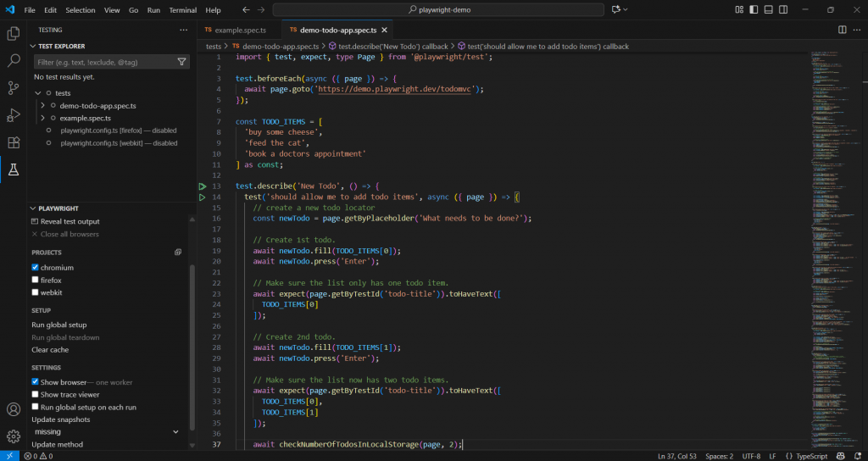Open the Selection menu
Screen dimensions: 868x461
click(81, 10)
